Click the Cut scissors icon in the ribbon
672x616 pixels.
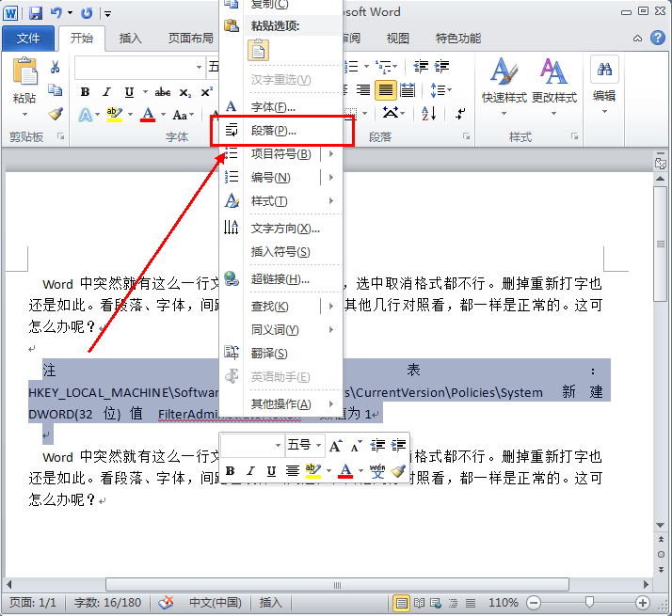coord(55,68)
